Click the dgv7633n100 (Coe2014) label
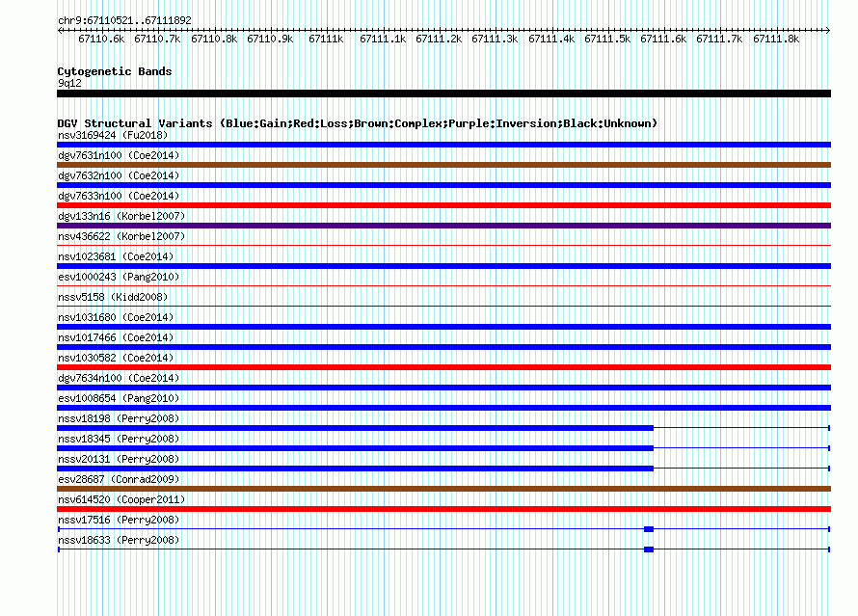Screen dimensions: 858x616 click(119, 196)
